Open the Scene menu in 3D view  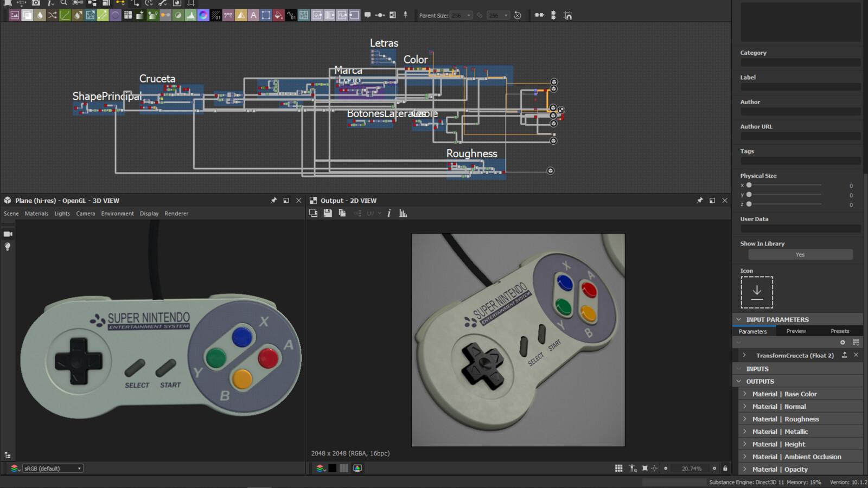(x=11, y=214)
